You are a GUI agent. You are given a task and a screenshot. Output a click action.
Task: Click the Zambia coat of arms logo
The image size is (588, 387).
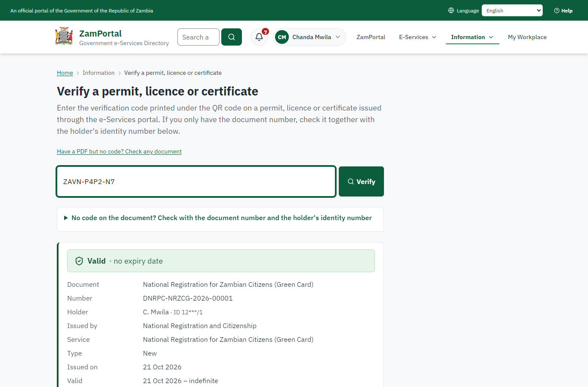click(64, 37)
